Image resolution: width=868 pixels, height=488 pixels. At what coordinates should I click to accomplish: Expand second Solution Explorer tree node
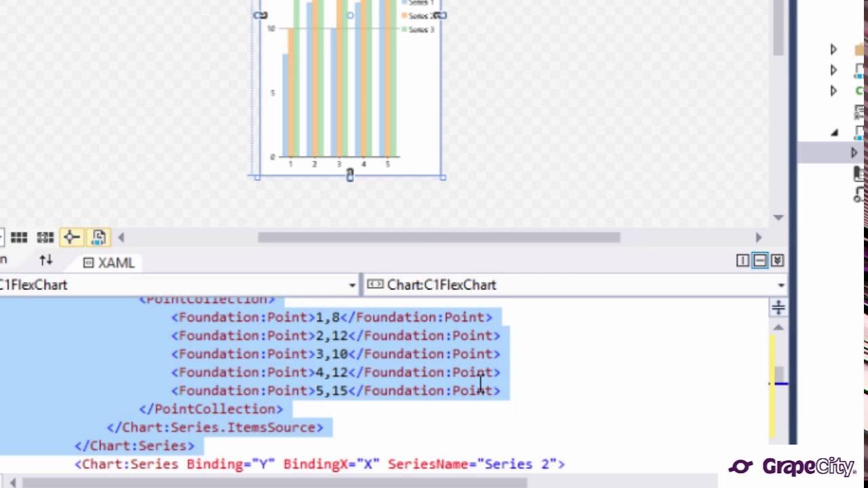(x=833, y=70)
